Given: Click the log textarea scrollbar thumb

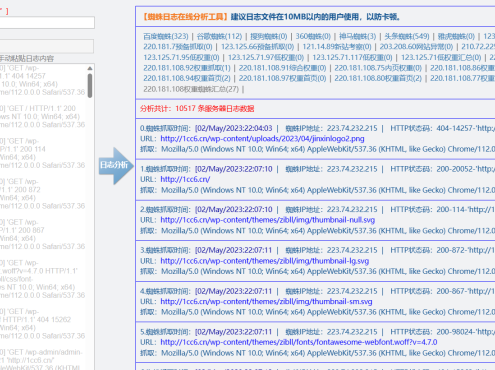Looking at the screenshot, I should coord(90,86).
